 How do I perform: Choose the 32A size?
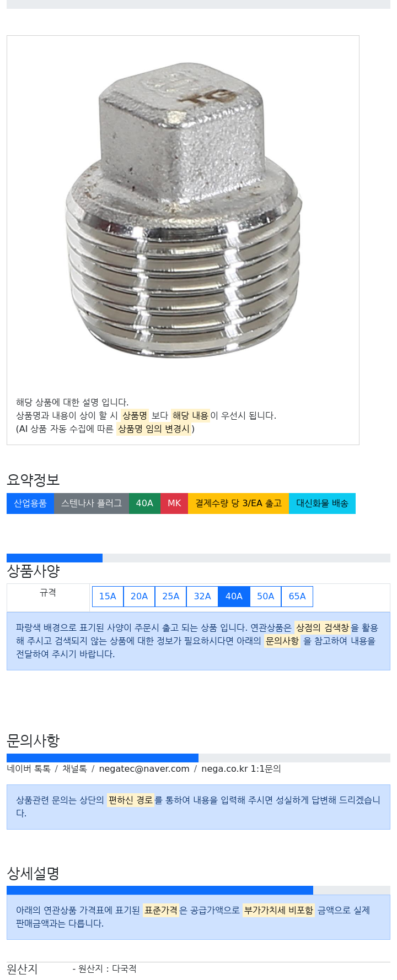202,596
